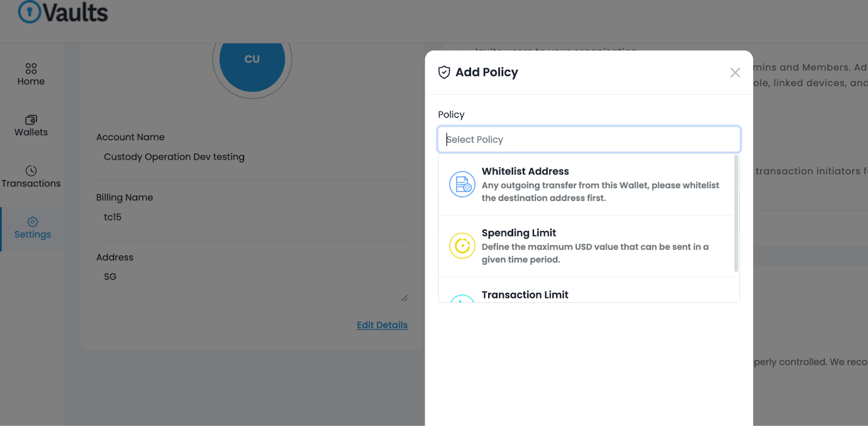Open the Transactions sidebar section

pyautogui.click(x=31, y=177)
